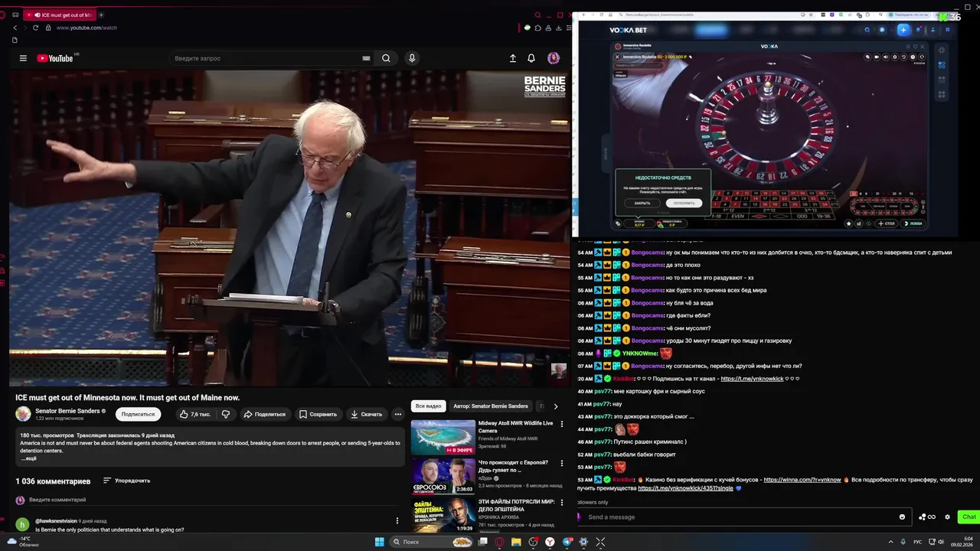Expand video description via ...ещё
This screenshot has height=551, width=980.
(x=28, y=458)
